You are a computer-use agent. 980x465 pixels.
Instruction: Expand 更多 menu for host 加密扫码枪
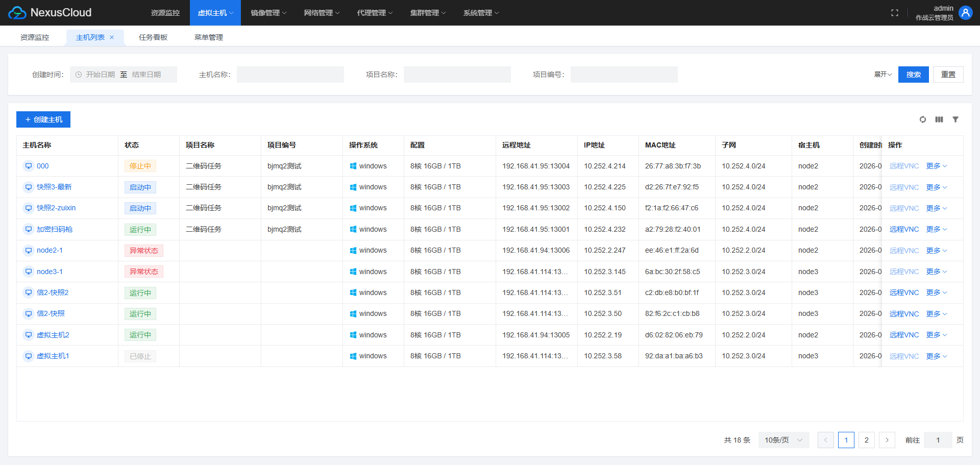click(936, 229)
